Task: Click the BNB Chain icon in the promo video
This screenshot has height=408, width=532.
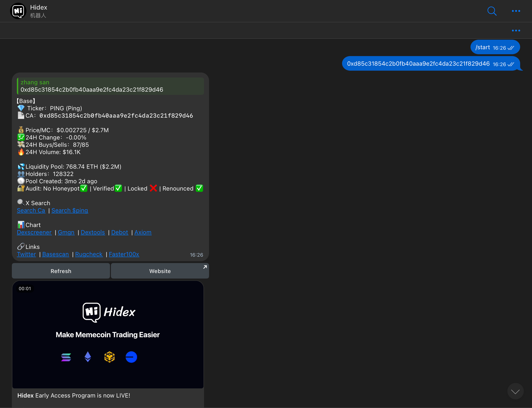Action: coord(109,357)
